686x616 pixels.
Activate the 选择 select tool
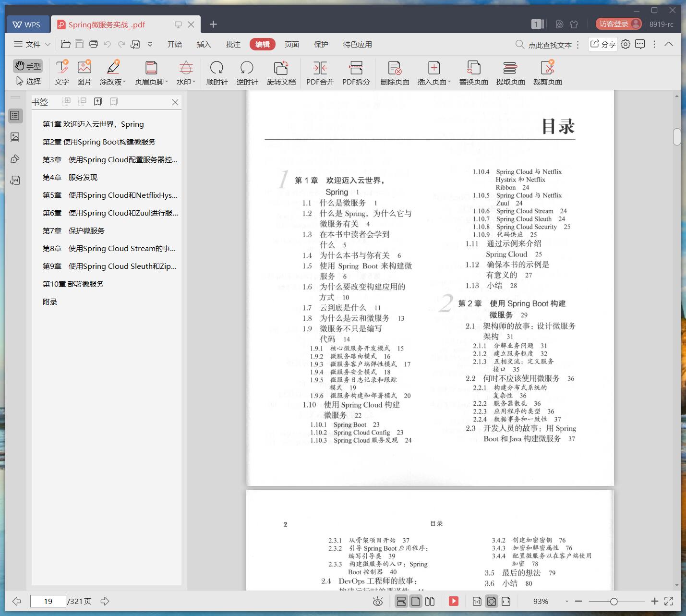click(28, 81)
